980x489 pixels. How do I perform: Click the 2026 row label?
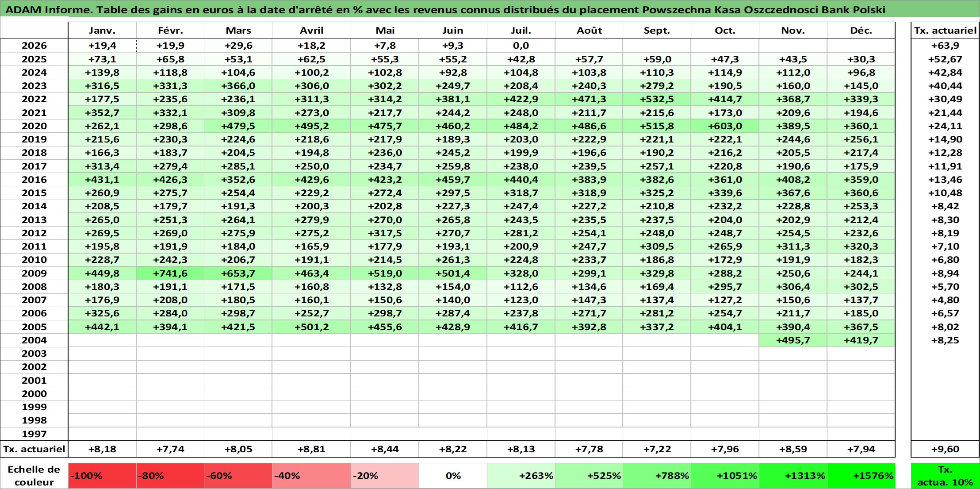(34, 46)
